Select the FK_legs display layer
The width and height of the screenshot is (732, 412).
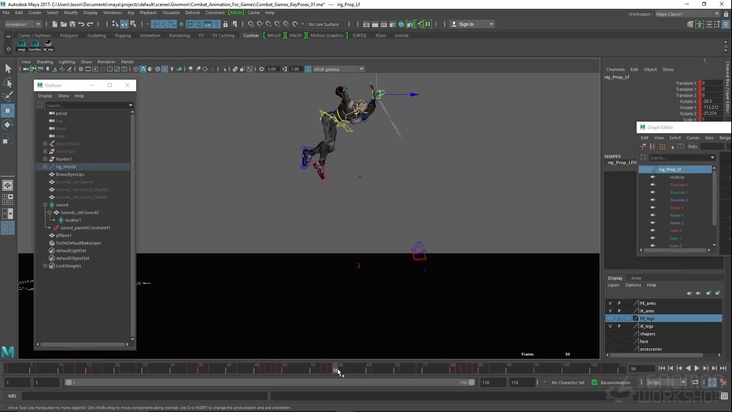click(x=648, y=318)
